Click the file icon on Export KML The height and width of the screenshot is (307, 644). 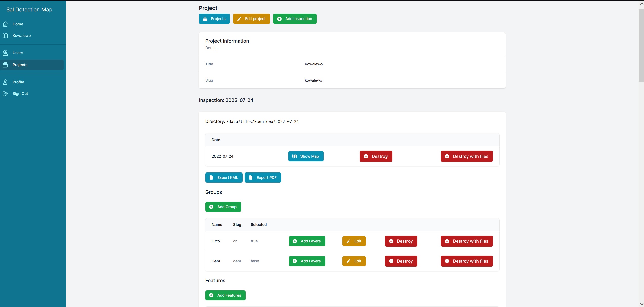(x=211, y=178)
